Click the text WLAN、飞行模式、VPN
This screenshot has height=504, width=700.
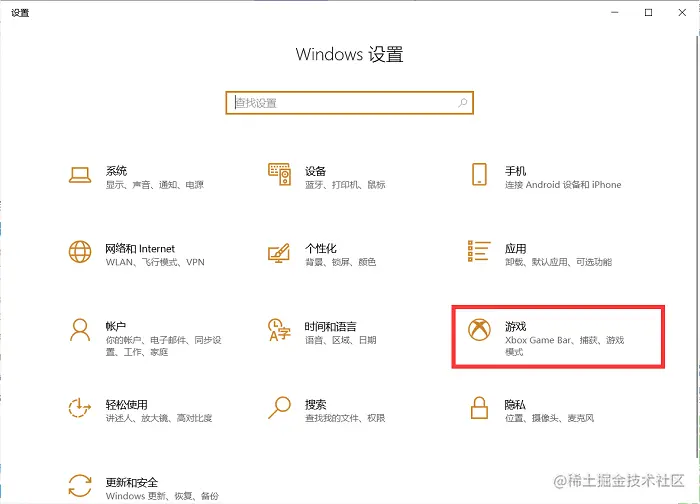(x=155, y=262)
